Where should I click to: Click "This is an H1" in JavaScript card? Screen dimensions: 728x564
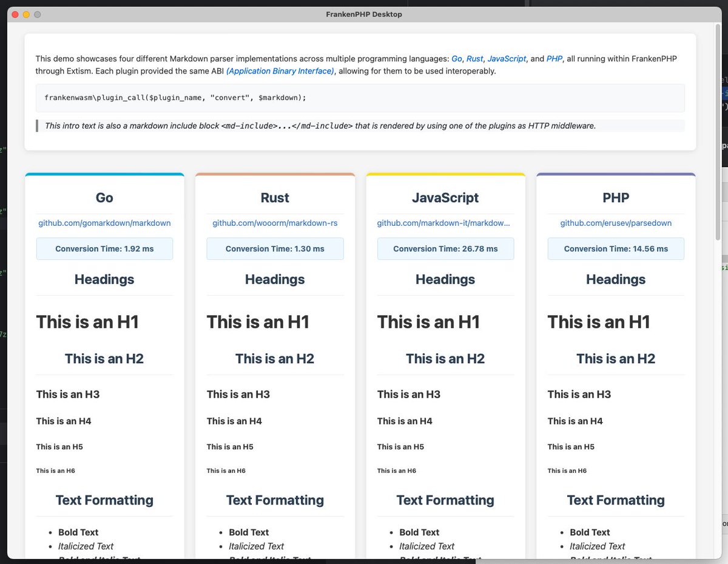(428, 322)
